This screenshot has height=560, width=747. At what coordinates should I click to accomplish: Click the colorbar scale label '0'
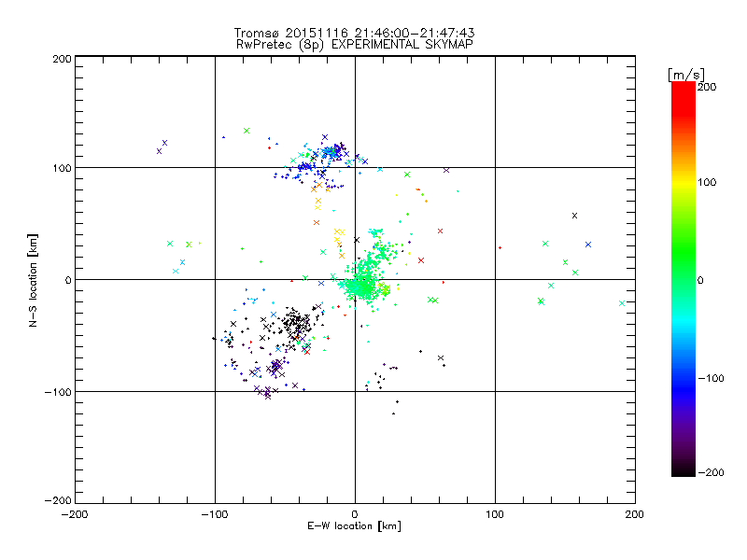[x=700, y=280]
